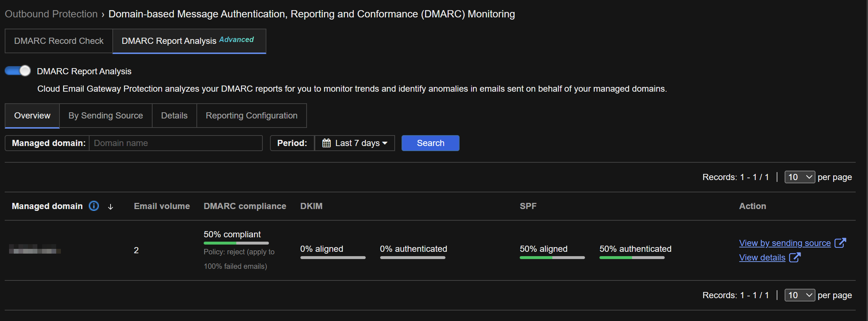Open the View by sending source link
The width and height of the screenshot is (868, 321).
pyautogui.click(x=785, y=243)
